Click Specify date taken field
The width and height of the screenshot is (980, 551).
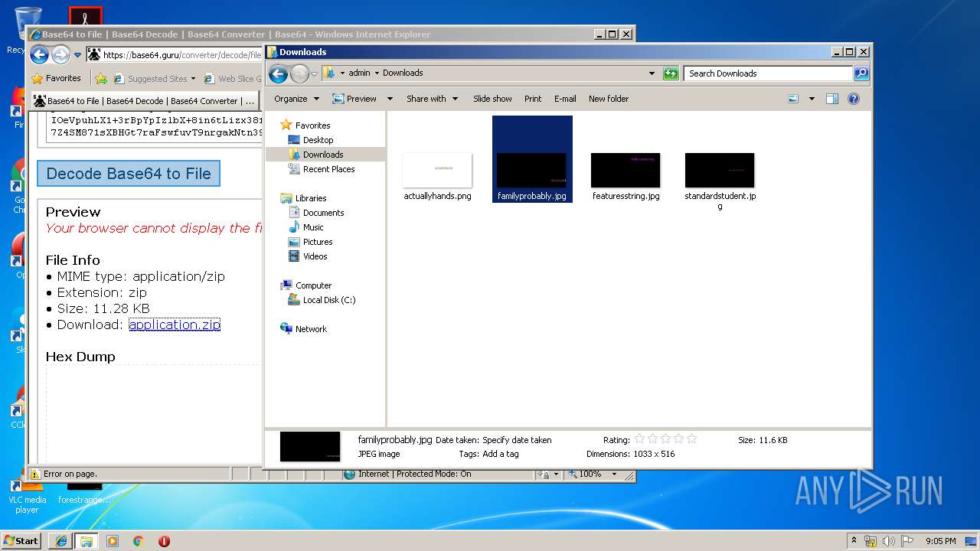tap(518, 440)
